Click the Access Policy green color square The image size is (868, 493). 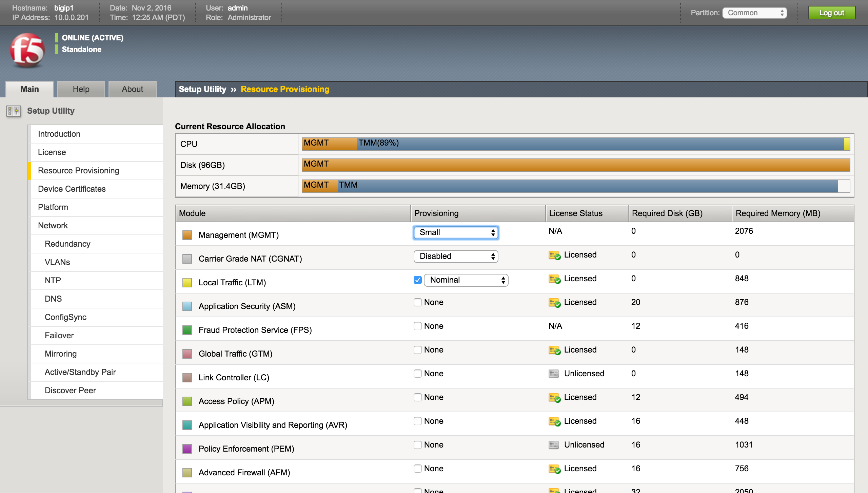point(187,401)
